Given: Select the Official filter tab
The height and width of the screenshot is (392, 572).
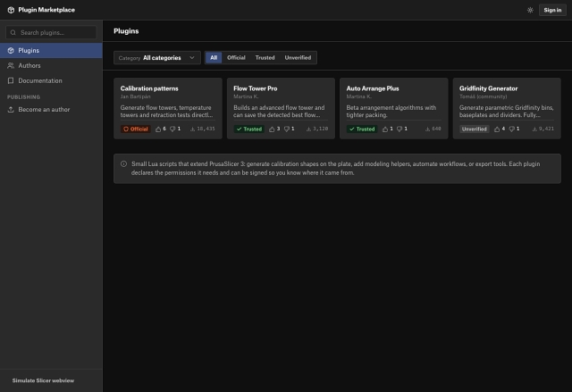Looking at the screenshot, I should (x=236, y=57).
